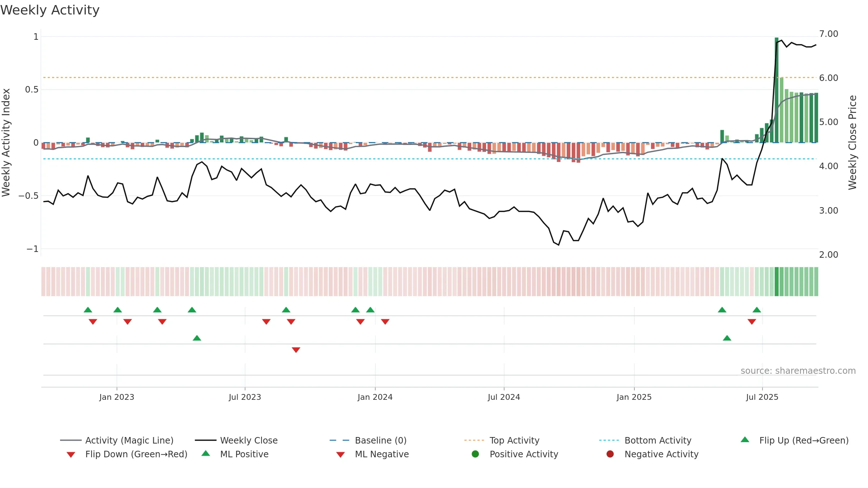The width and height of the screenshot is (868, 488).
Task: Click ML Positive marker before Jul 2025
Action: [727, 338]
